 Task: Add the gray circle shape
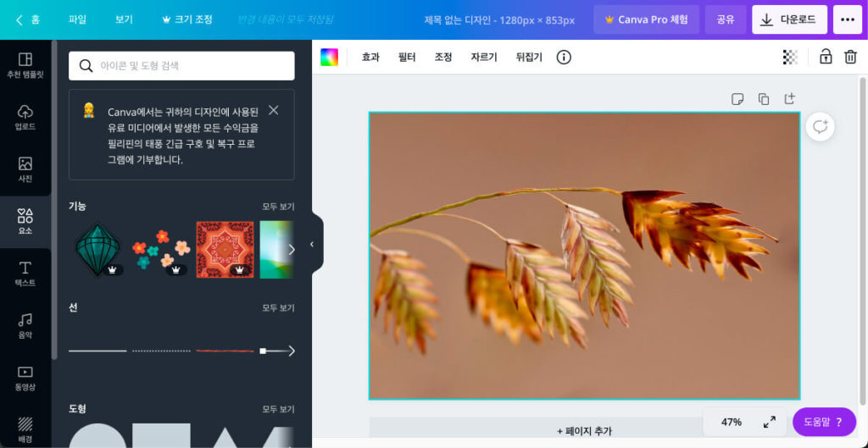coord(97,436)
